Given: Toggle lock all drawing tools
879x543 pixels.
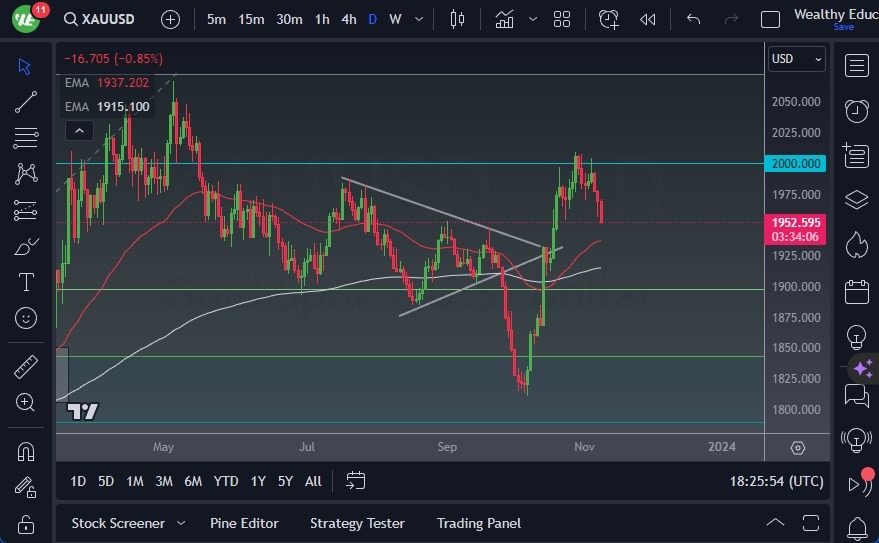Looking at the screenshot, I should pos(26,524).
